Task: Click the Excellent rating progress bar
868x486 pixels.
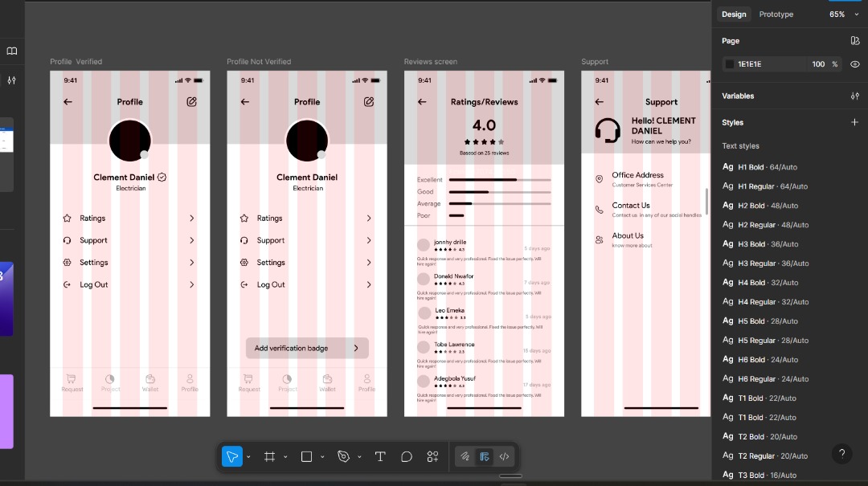Action: 500,180
